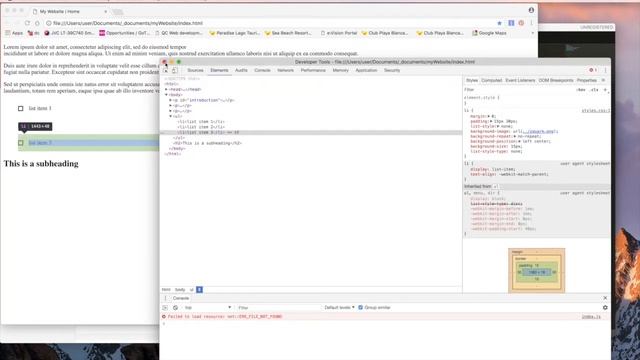Open the index source link on the error row

coord(591,317)
